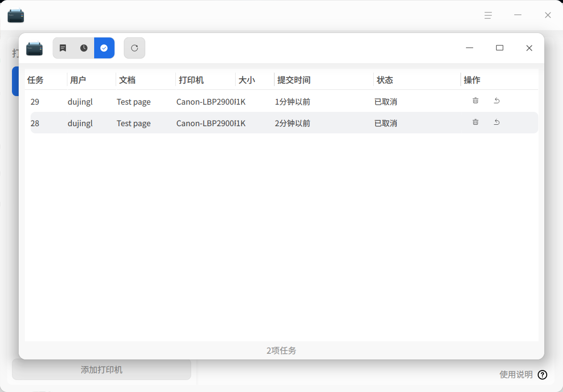563x392 pixels.
Task: Delete job 29 with trash icon
Action: tap(476, 100)
